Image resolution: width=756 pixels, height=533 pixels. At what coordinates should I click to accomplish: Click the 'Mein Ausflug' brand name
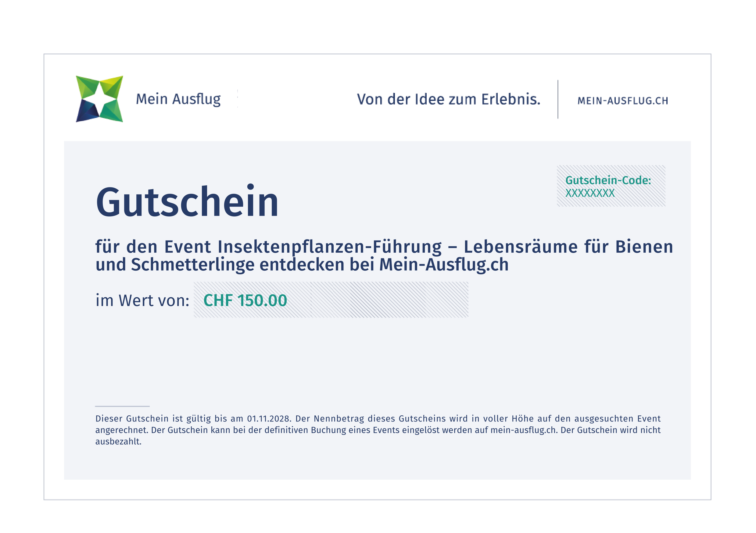click(178, 99)
